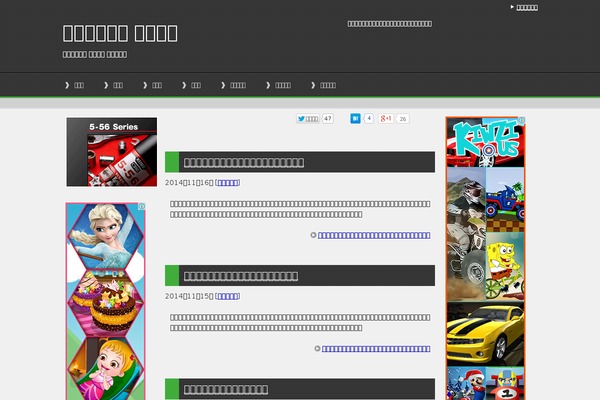Click the category link beside the 2014-11-16 date
600x400 pixels.
228,183
